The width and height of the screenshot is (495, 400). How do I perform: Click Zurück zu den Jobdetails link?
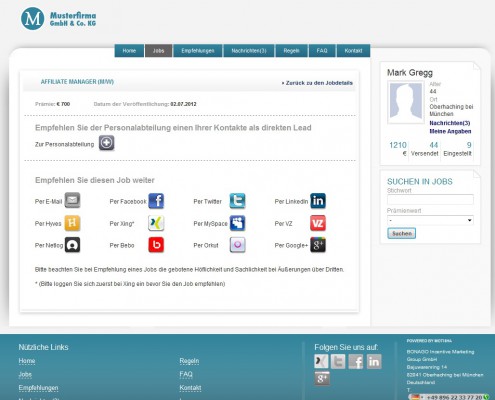[317, 83]
